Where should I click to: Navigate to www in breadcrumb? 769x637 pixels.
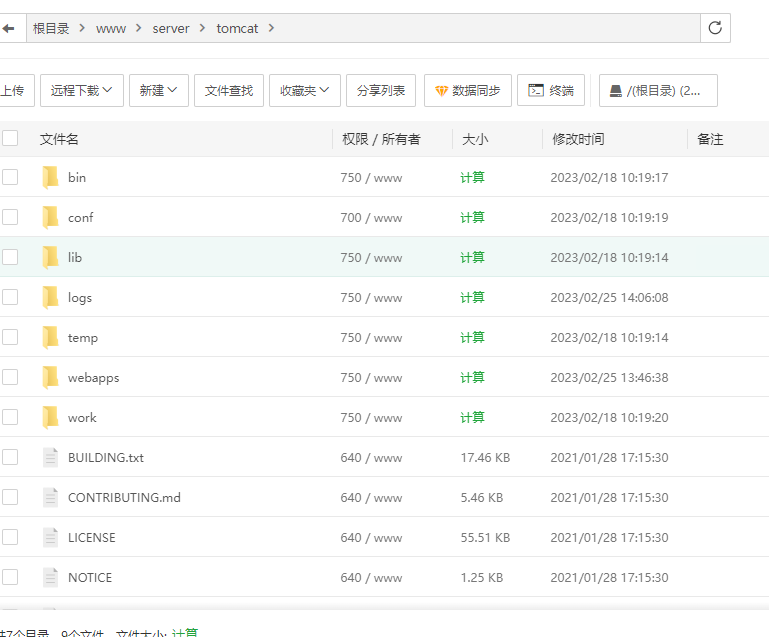coord(111,28)
